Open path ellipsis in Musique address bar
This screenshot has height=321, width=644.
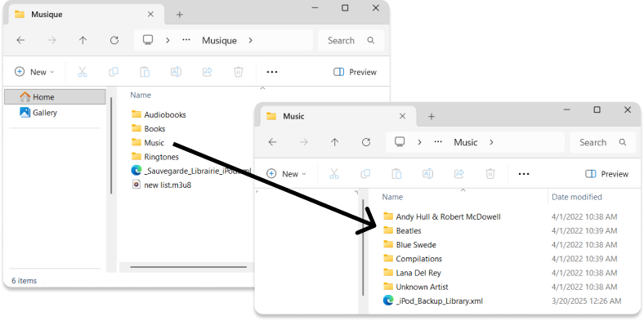click(186, 40)
